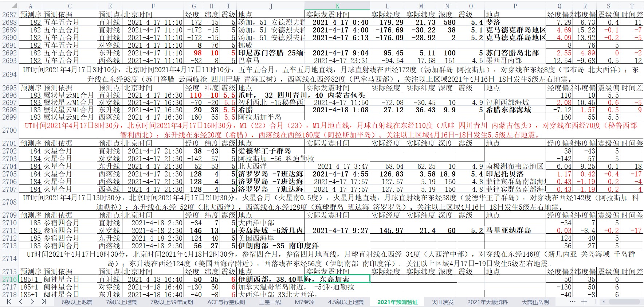The height and width of the screenshot is (307, 644).
Task: Open the M7专项 sheet tab
Action: click(x=304, y=302)
